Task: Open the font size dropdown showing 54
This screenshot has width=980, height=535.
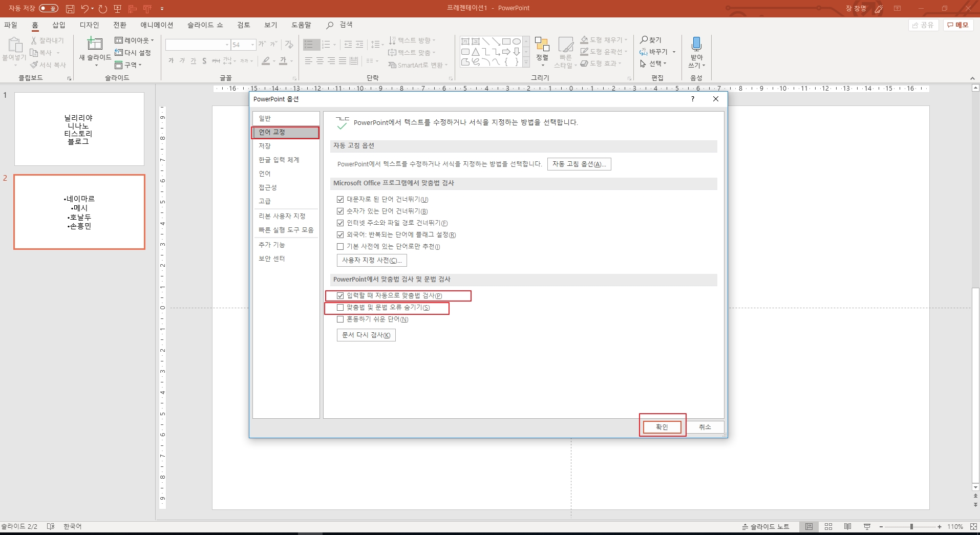Action: (252, 45)
